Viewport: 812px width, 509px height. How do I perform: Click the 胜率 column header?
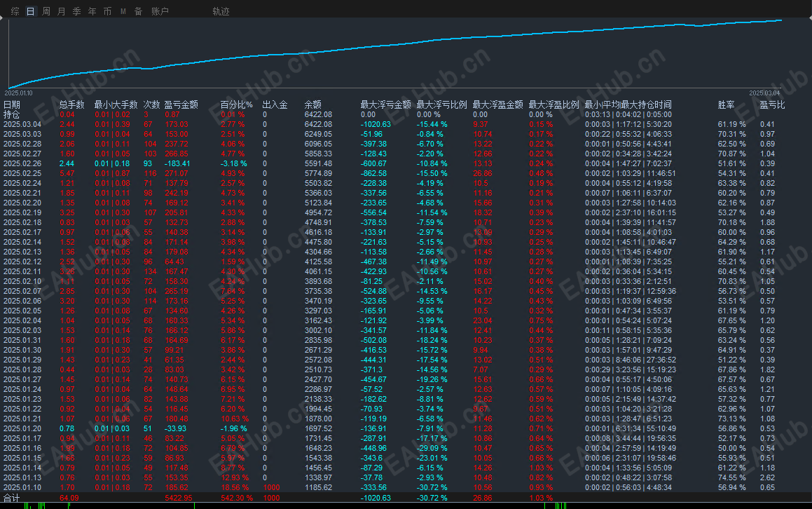(726, 104)
